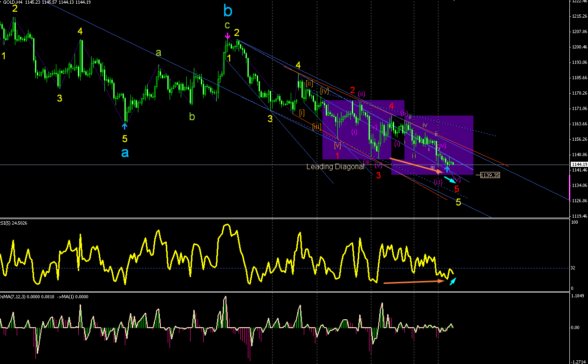Select the orange [v] bracket label

click(337, 145)
